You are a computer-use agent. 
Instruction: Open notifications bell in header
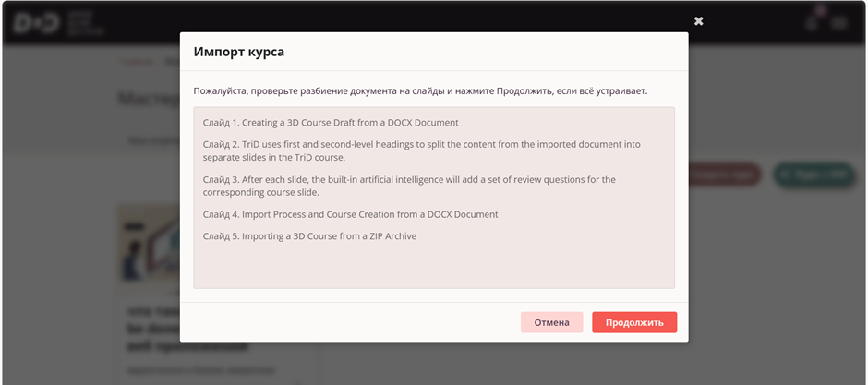coord(813,22)
